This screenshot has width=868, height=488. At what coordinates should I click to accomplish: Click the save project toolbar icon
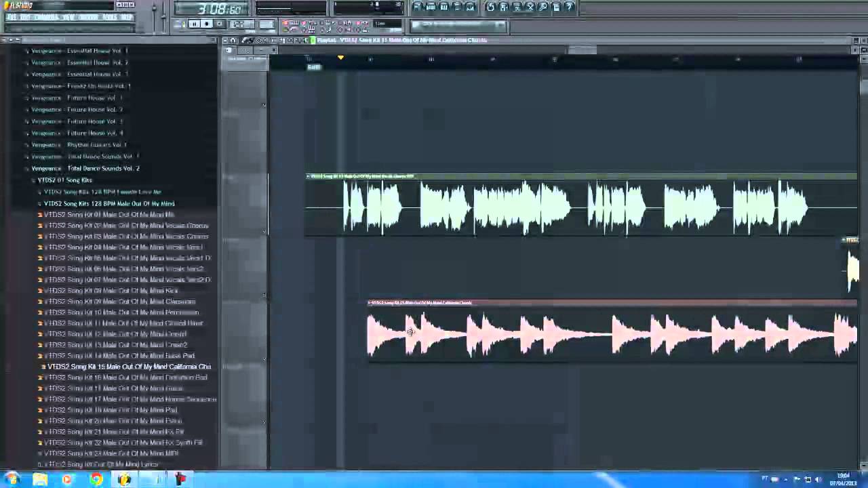tap(503, 7)
